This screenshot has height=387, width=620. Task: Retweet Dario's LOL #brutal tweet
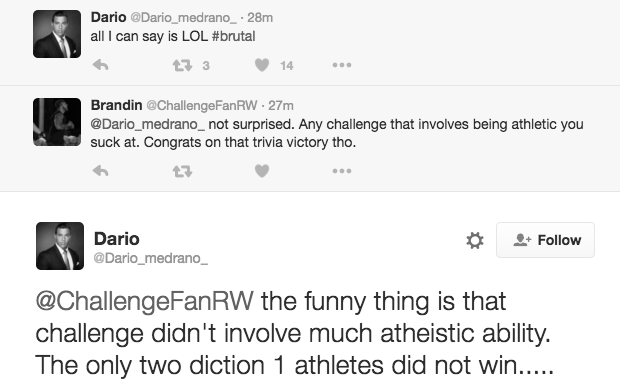[182, 65]
